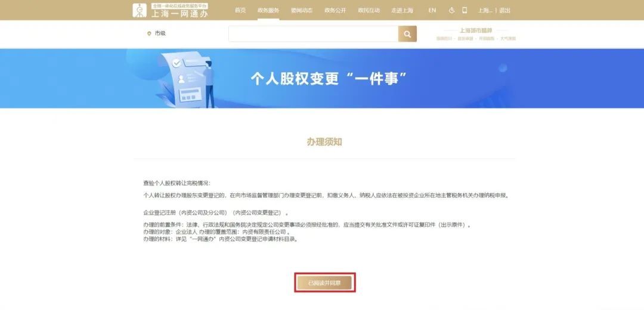Switch language with the EN link

point(432,10)
